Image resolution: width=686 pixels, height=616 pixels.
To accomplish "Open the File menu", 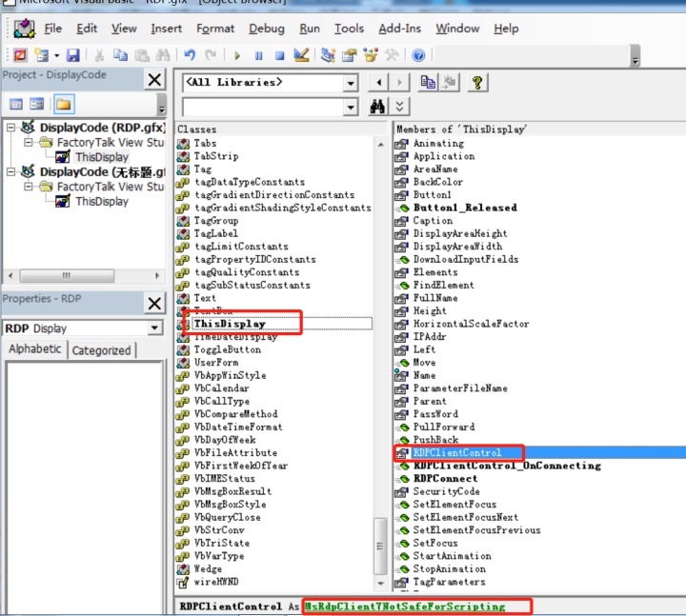I will (53, 29).
